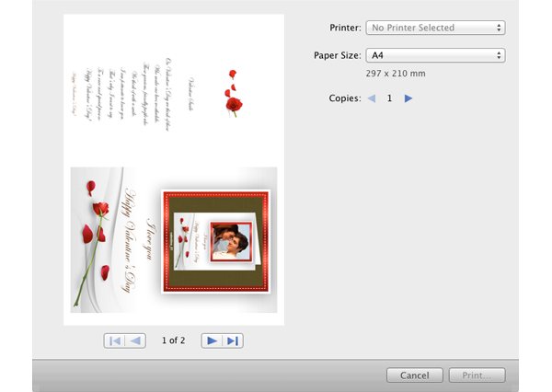
Task: Click the Copies label
Action: [x=344, y=98]
